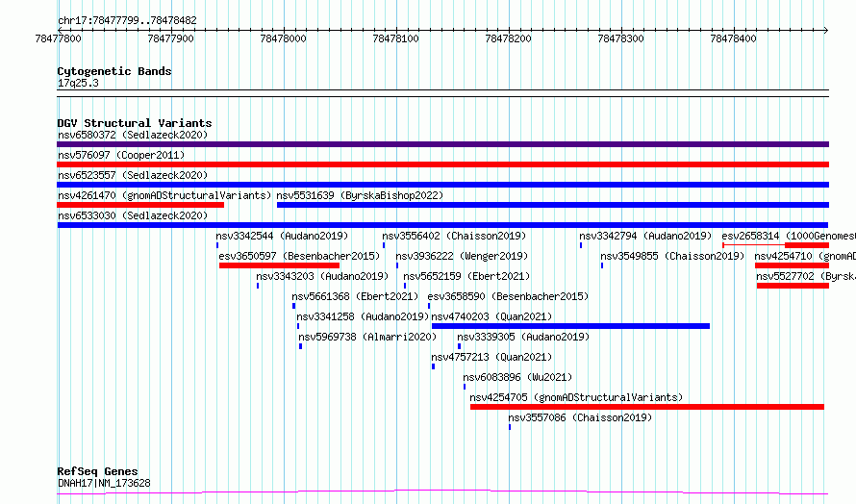
Task: Open nsv4254710 gnomAD label
Action: pyautogui.click(x=805, y=256)
